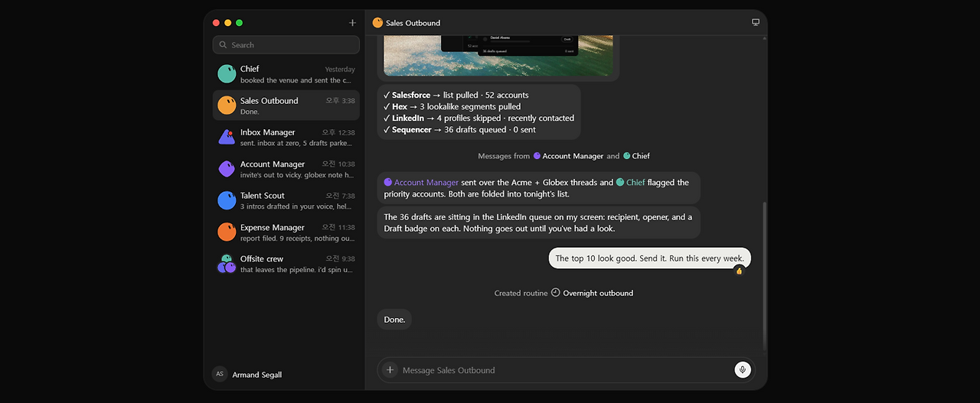
Task: Click the chat scrollbar thumb
Action: pos(764,275)
